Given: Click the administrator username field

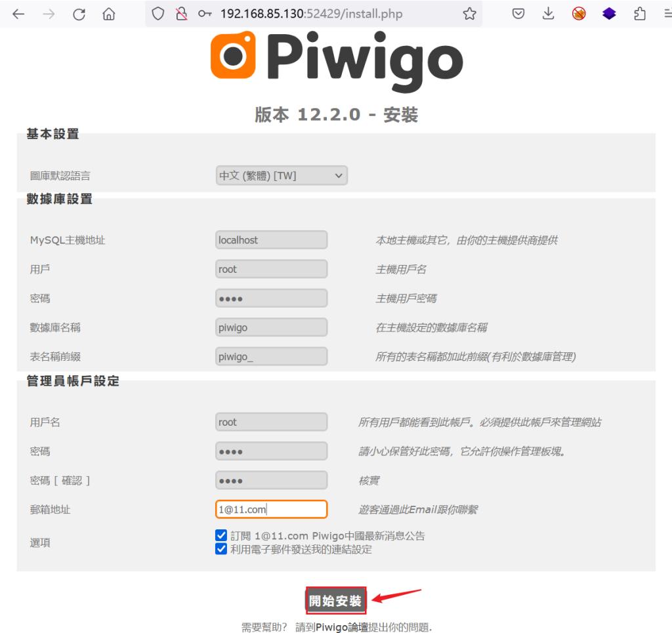Looking at the screenshot, I should click(x=271, y=422).
